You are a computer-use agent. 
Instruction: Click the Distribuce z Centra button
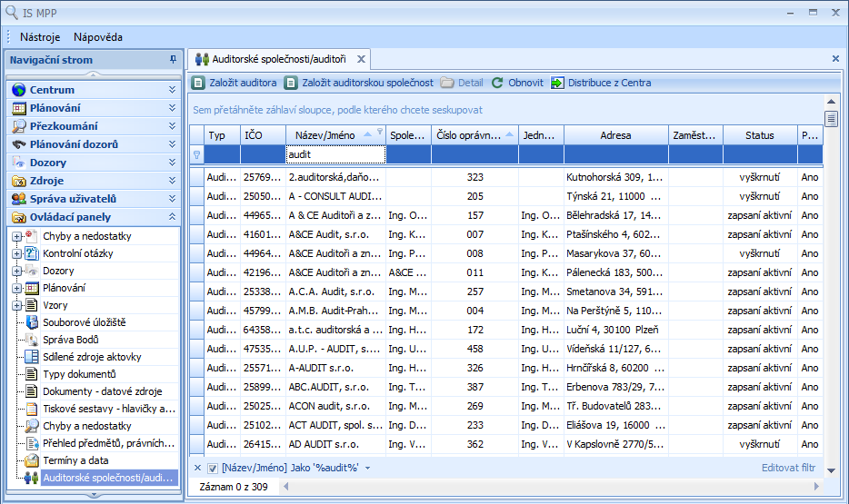tap(601, 83)
